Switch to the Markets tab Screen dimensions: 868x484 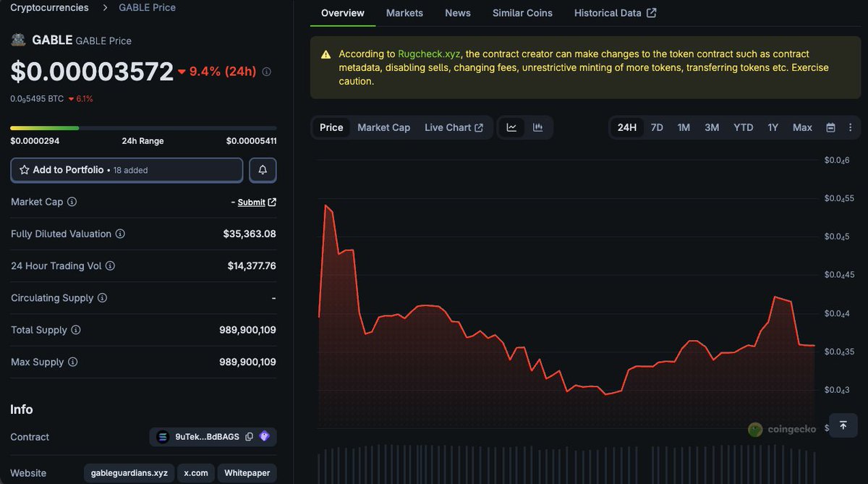[404, 13]
